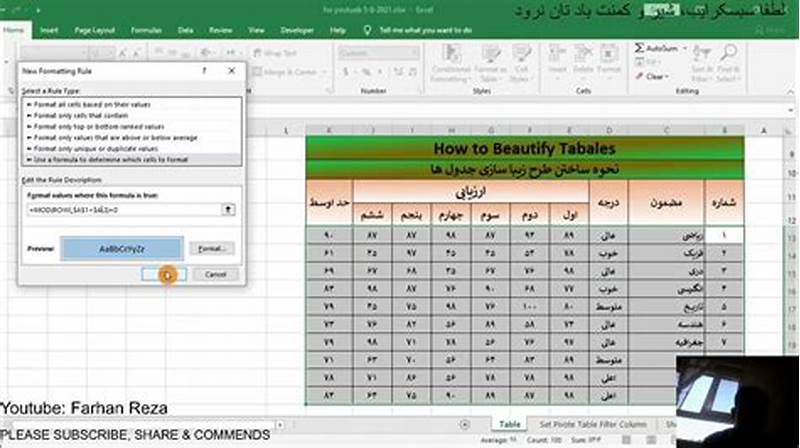Viewport: 800px width, 448px height.
Task: Open the AutoSum dropdown arrow
Action: 685,48
